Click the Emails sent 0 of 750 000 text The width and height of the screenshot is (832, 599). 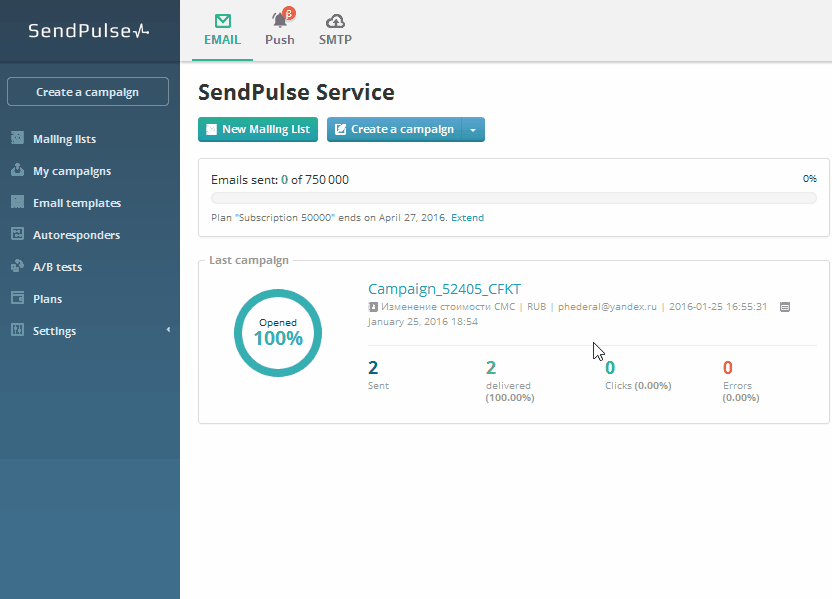click(x=280, y=180)
